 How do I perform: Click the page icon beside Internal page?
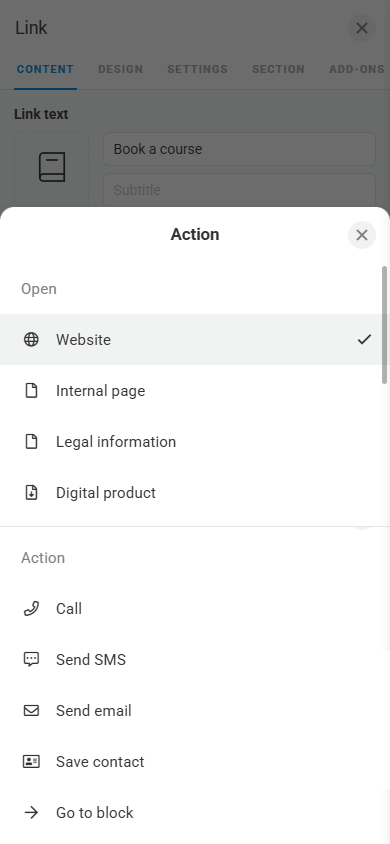(31, 391)
